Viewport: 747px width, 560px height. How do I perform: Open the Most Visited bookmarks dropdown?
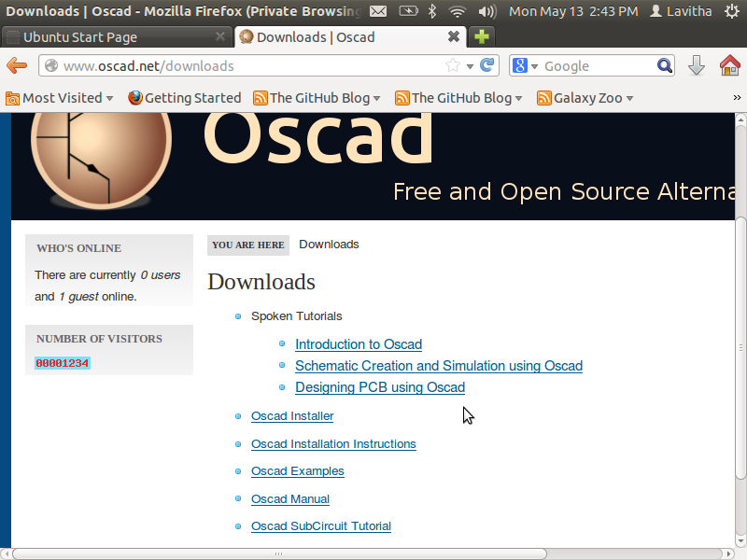(x=60, y=98)
